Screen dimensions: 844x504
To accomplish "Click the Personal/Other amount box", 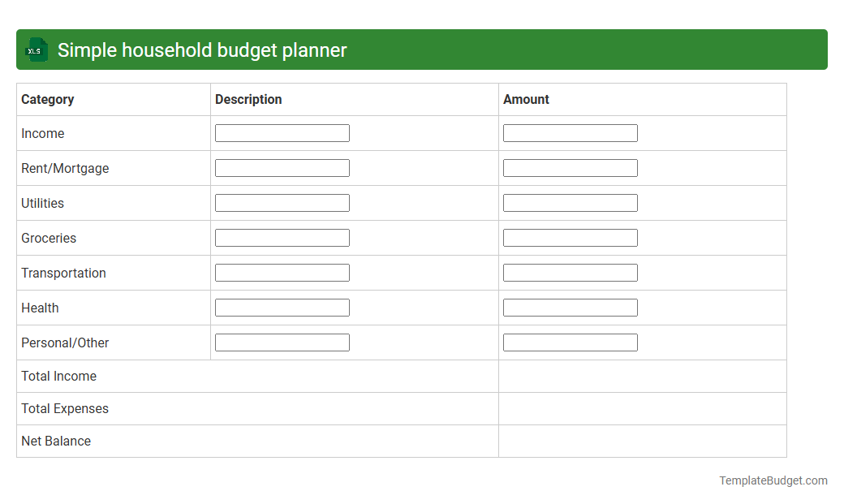I will pos(570,342).
